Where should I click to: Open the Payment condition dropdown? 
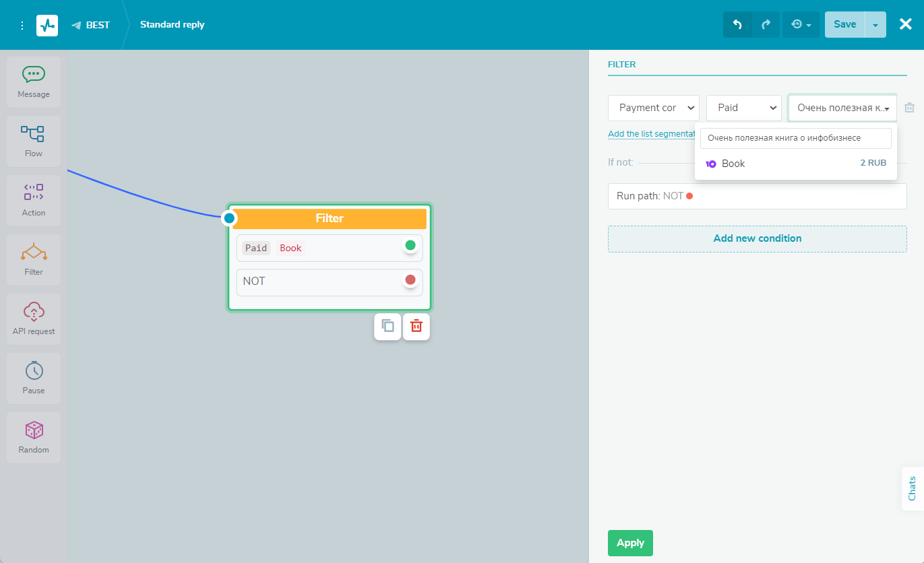[653, 108]
